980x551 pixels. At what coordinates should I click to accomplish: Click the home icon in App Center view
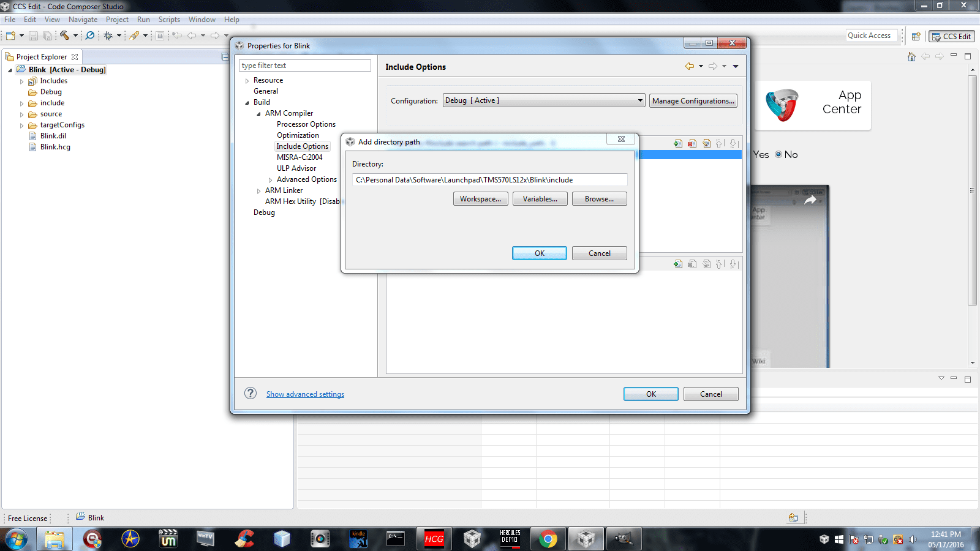[x=911, y=56]
